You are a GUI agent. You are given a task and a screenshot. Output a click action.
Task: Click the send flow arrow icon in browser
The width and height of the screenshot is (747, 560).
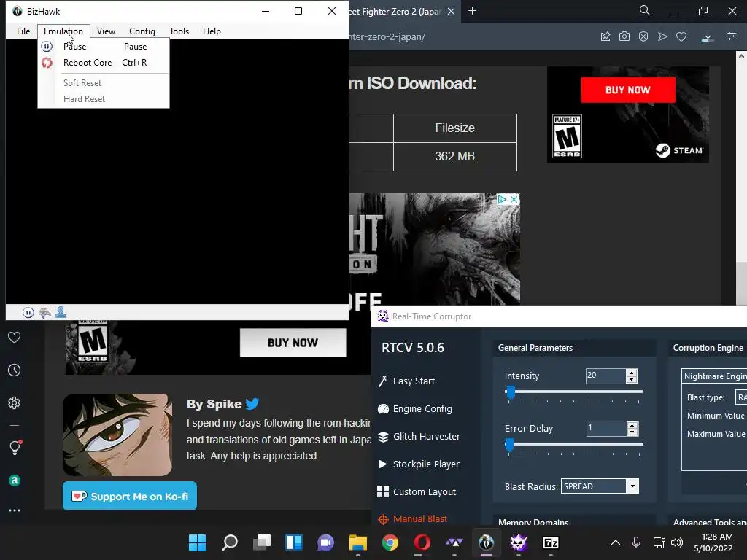click(662, 36)
